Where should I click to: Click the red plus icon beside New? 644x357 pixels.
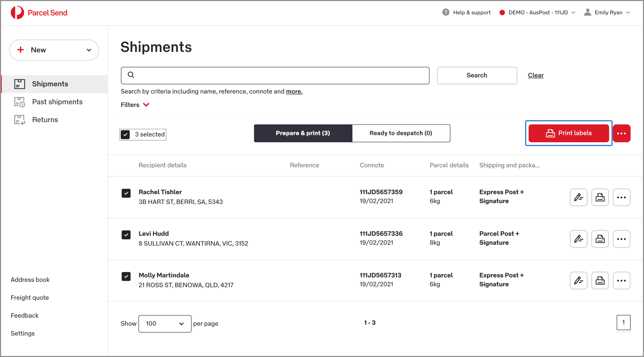tap(21, 50)
